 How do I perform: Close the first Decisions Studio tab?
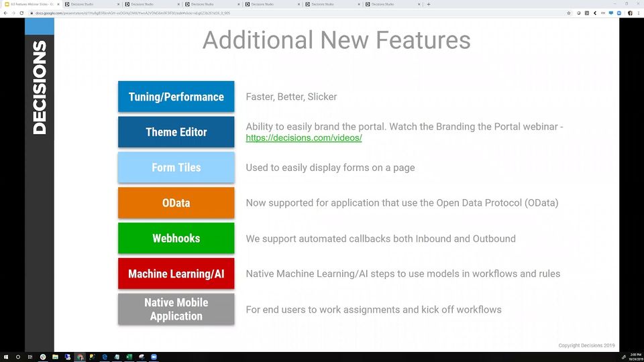point(118,4)
